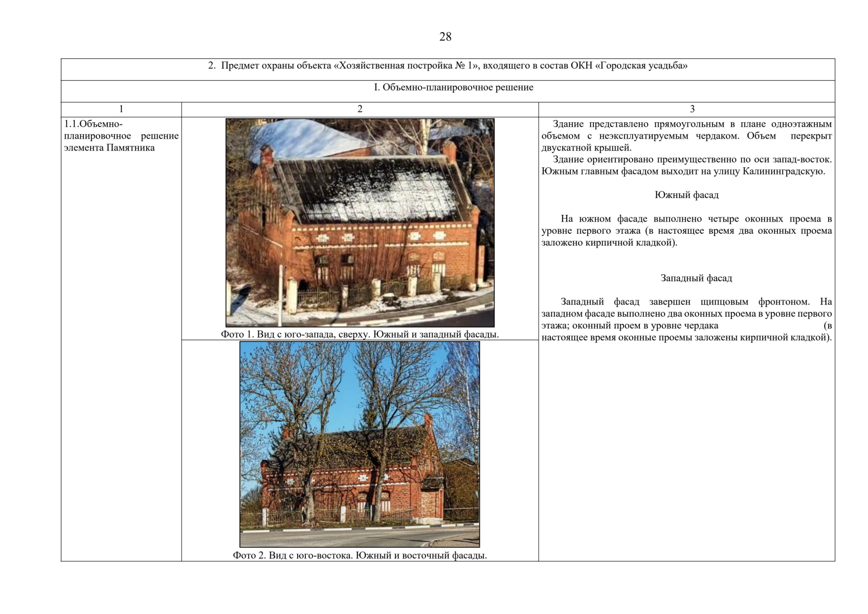Click the subheading «Южный фасад»
The image size is (868, 614).
(686, 195)
